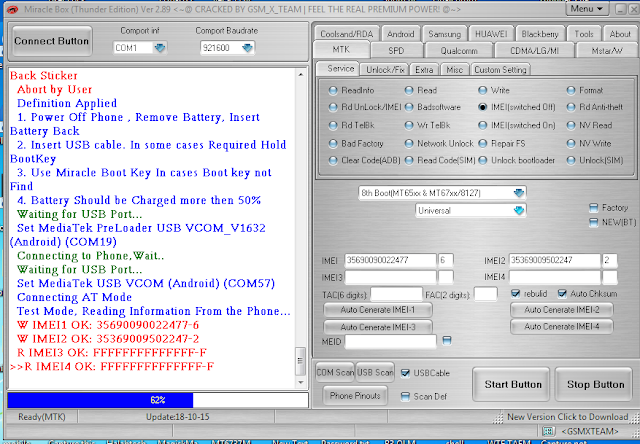
Task: Choose the Rd Anti-theft option
Action: 571,107
